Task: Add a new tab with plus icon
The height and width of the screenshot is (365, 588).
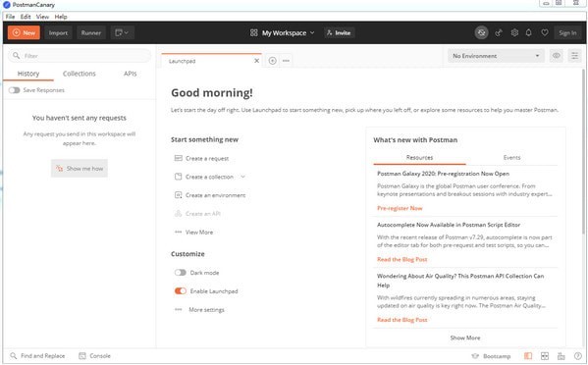Action: (273, 61)
